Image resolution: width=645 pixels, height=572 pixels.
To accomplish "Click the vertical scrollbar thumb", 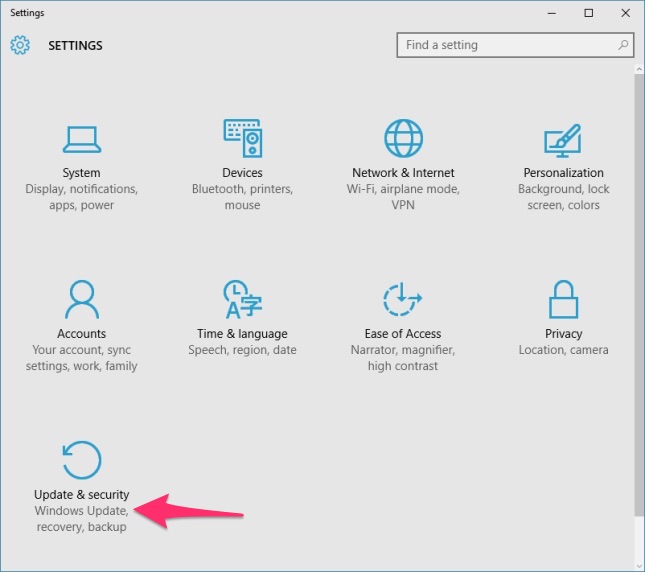I will pyautogui.click(x=639, y=295).
